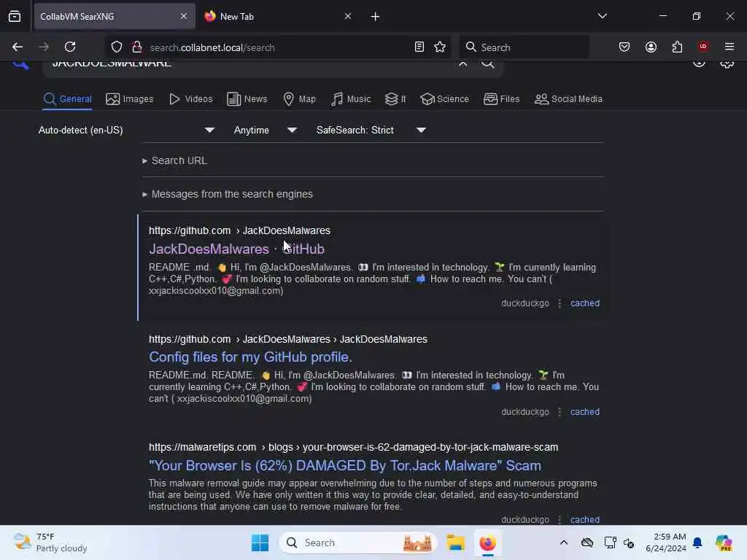
Task: Open cached link for JackDoesMalwares result
Action: point(585,303)
